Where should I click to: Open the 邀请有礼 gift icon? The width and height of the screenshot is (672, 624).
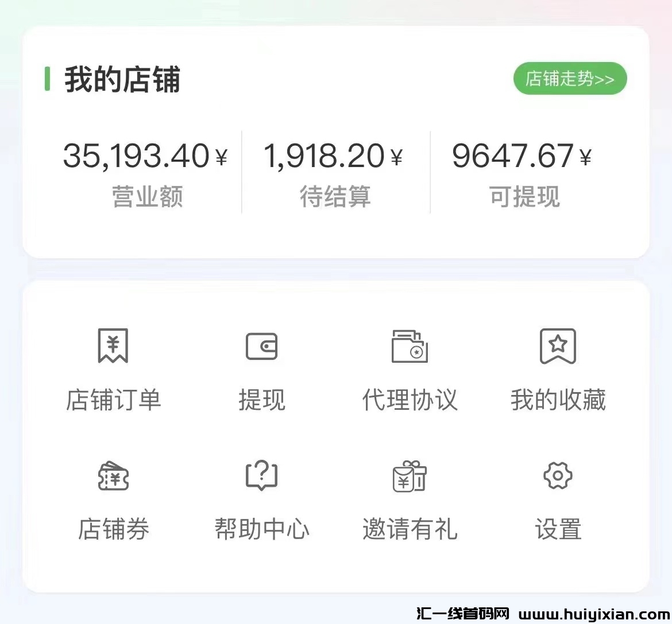pos(410,476)
